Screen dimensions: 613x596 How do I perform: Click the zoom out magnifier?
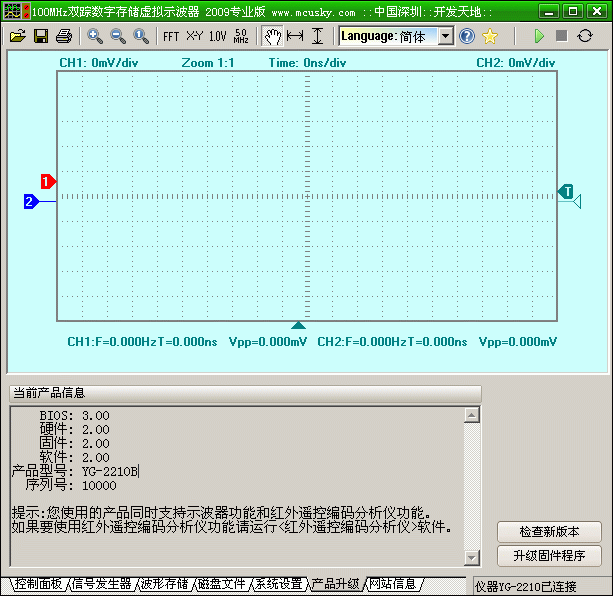click(x=118, y=36)
